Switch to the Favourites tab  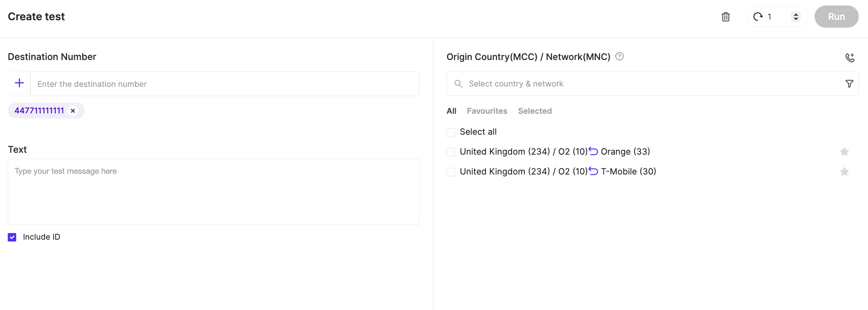point(487,111)
